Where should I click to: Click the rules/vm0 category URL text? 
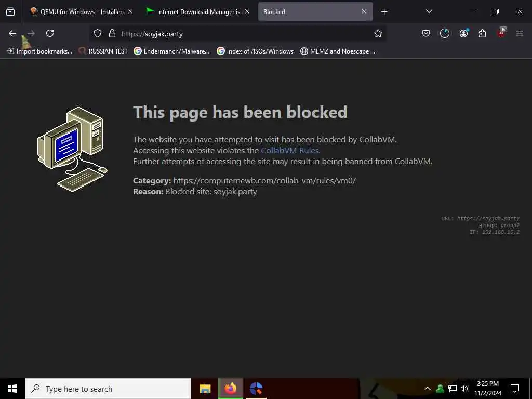(264, 180)
